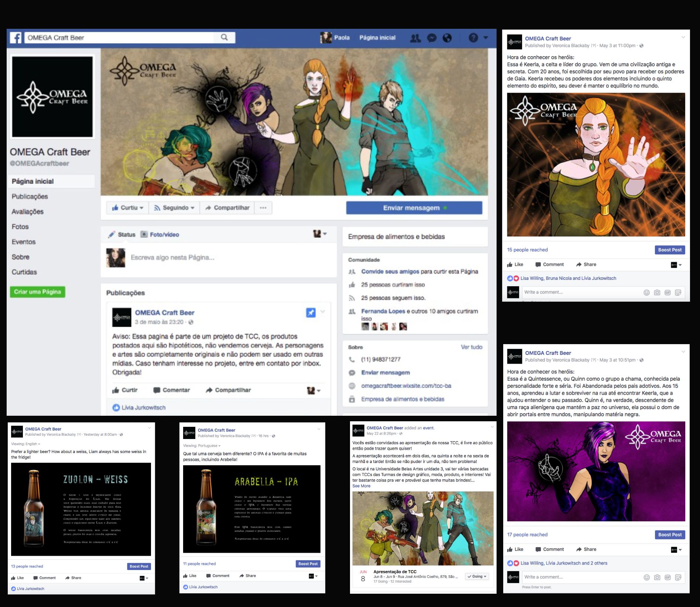Open the Messenger icon in top bar
700x607 pixels.
432,38
